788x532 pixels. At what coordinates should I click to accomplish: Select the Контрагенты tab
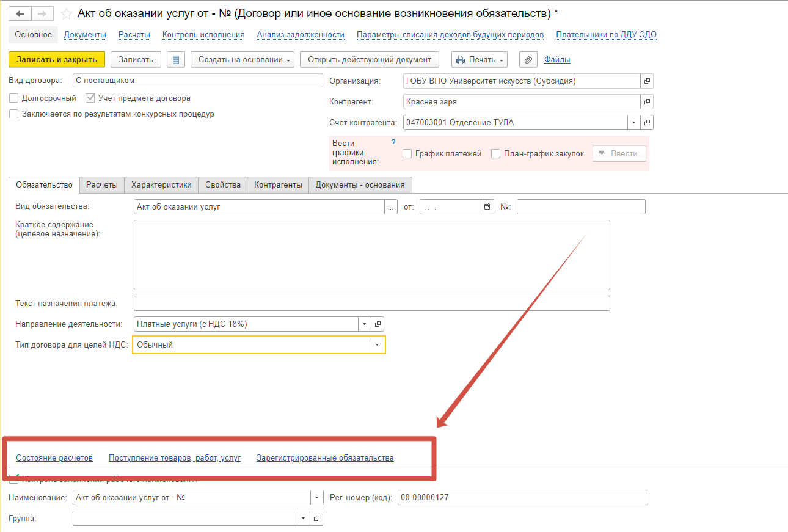[x=278, y=184]
